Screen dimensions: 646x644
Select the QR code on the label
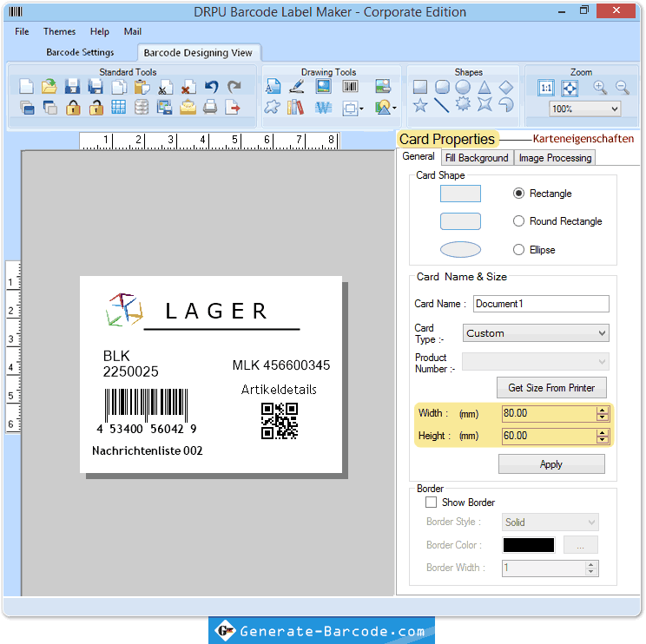click(x=280, y=421)
